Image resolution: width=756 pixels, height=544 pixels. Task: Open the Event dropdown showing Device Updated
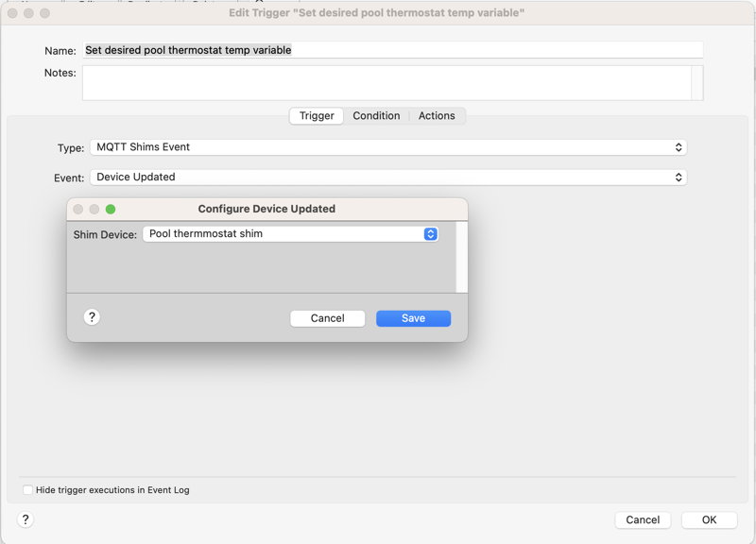[388, 178]
